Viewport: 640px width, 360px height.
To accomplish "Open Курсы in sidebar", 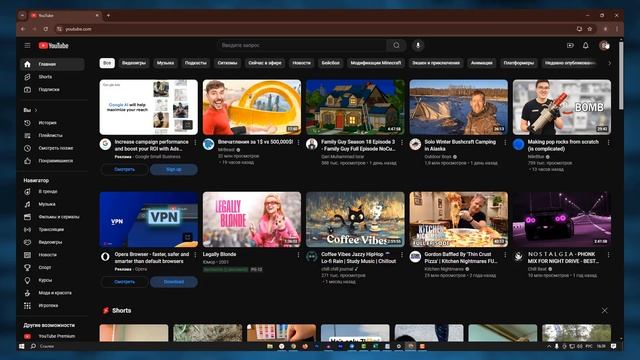I will click(x=52, y=280).
